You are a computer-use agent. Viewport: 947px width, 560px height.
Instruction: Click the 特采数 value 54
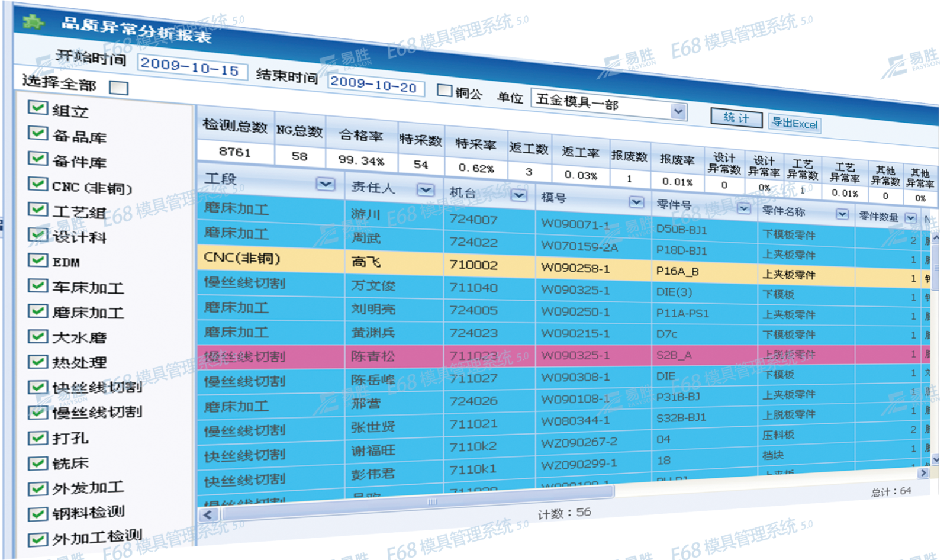tap(421, 164)
